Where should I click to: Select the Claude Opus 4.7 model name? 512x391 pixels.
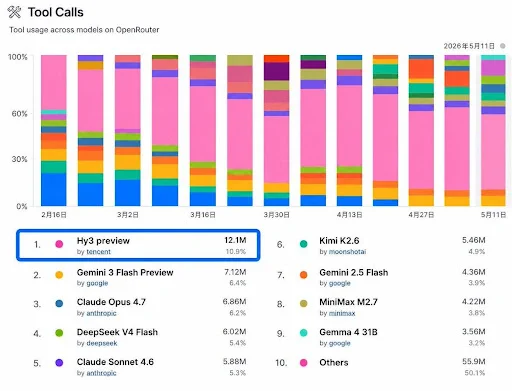pos(111,302)
